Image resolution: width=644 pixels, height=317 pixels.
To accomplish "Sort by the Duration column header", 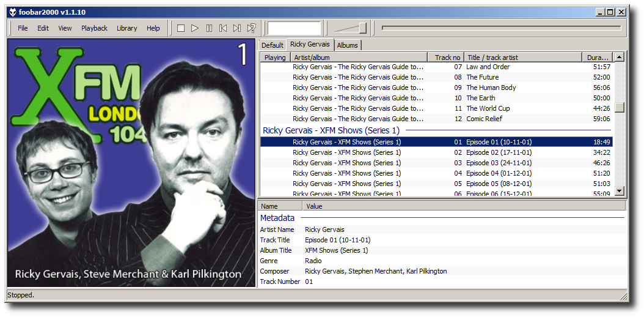I will pyautogui.click(x=597, y=58).
